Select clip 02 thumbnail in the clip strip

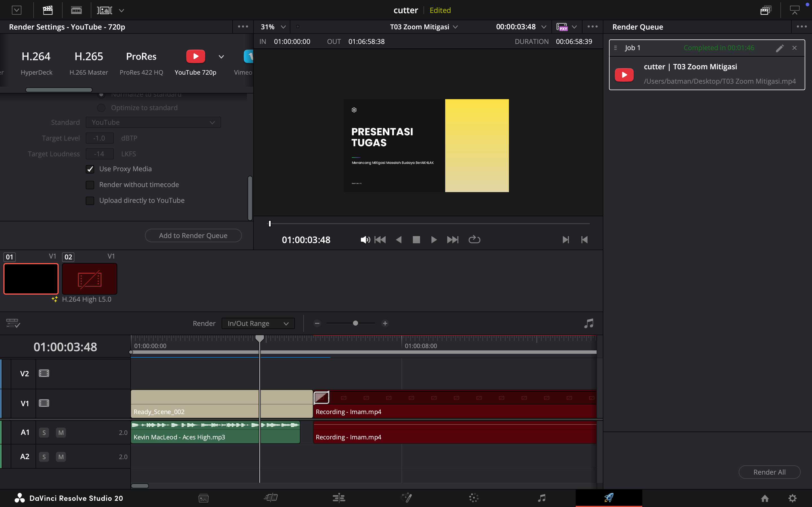click(x=90, y=279)
